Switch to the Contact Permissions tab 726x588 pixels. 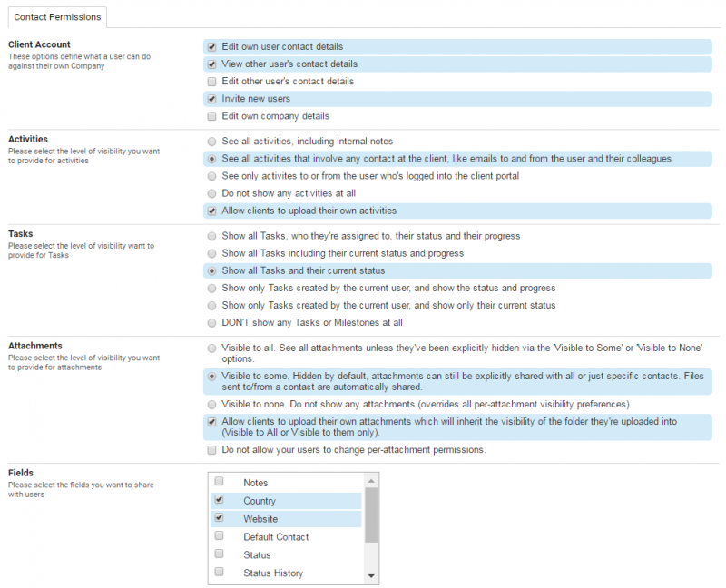(x=56, y=16)
